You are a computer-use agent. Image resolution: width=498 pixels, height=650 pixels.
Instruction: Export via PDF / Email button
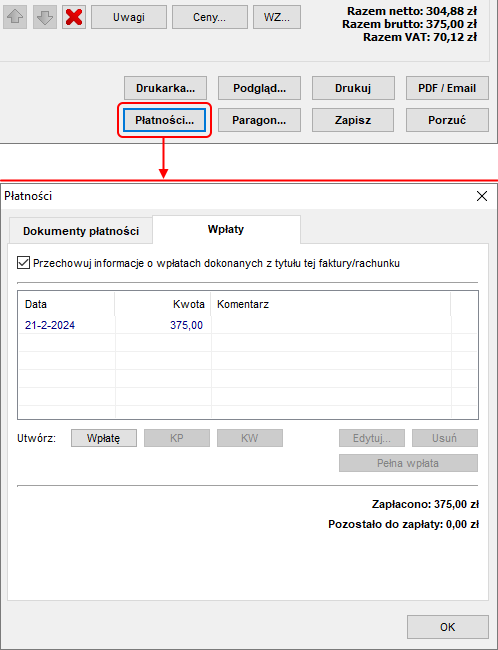point(447,88)
